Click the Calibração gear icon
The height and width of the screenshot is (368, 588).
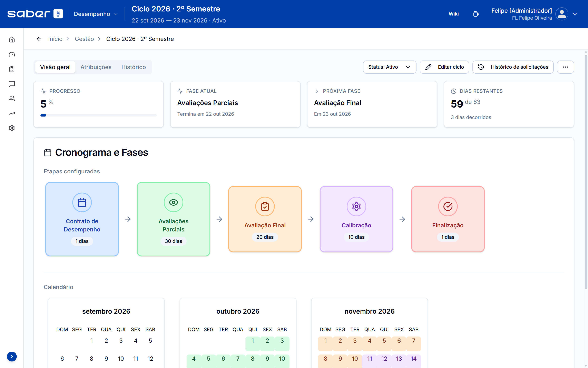(356, 206)
